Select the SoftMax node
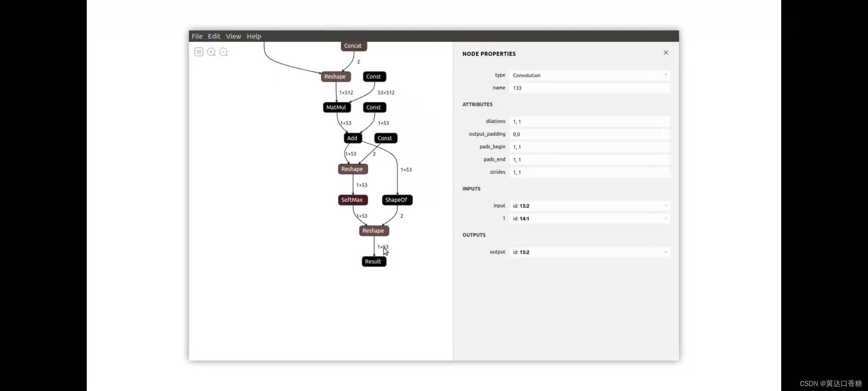Image resolution: width=868 pixels, height=391 pixels. tap(353, 200)
